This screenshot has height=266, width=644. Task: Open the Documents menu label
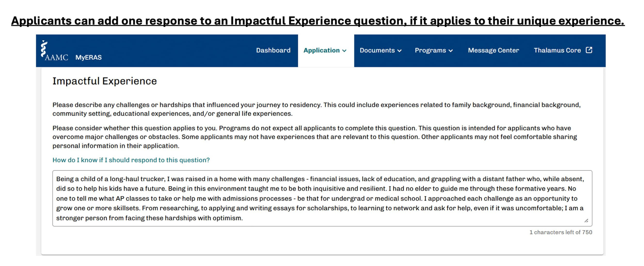click(x=377, y=50)
